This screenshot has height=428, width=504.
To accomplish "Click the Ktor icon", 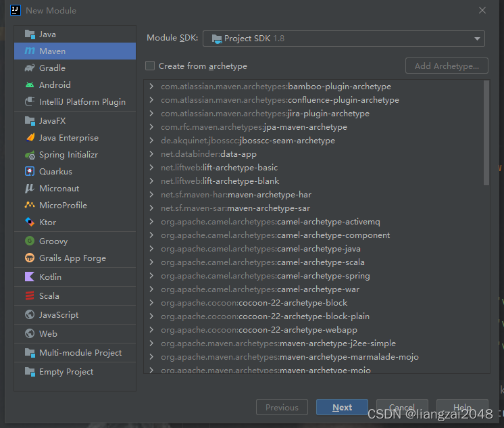I will coord(30,222).
